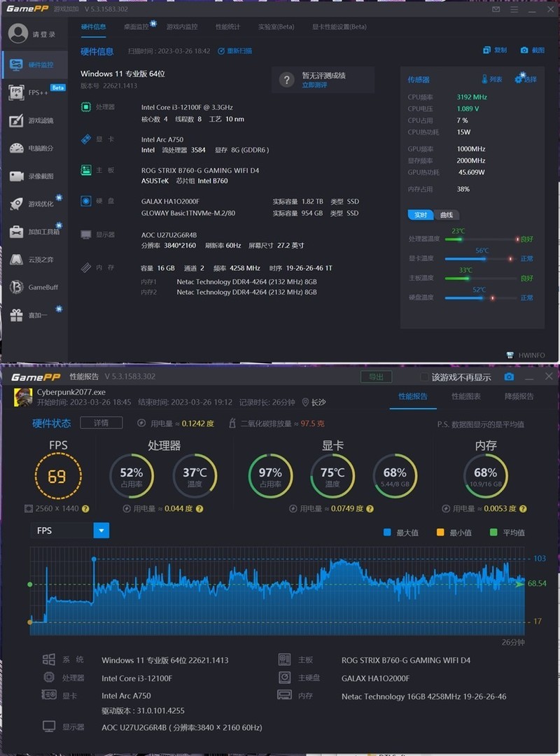Open 电脑跑分 benchmark in the sidebar
The width and height of the screenshot is (560, 756).
tap(34, 148)
